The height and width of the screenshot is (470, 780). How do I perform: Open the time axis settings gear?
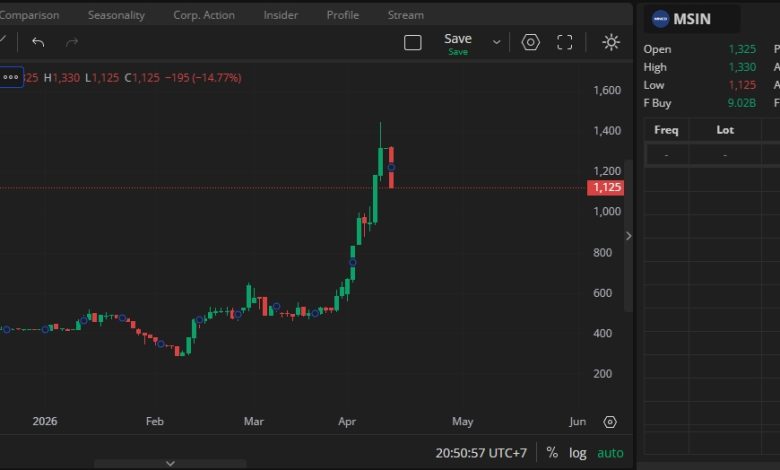tap(610, 422)
